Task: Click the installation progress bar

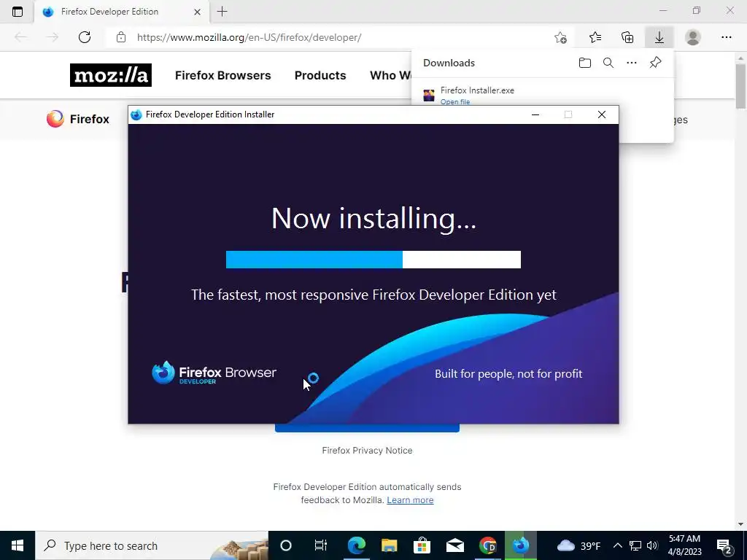Action: 373,260
